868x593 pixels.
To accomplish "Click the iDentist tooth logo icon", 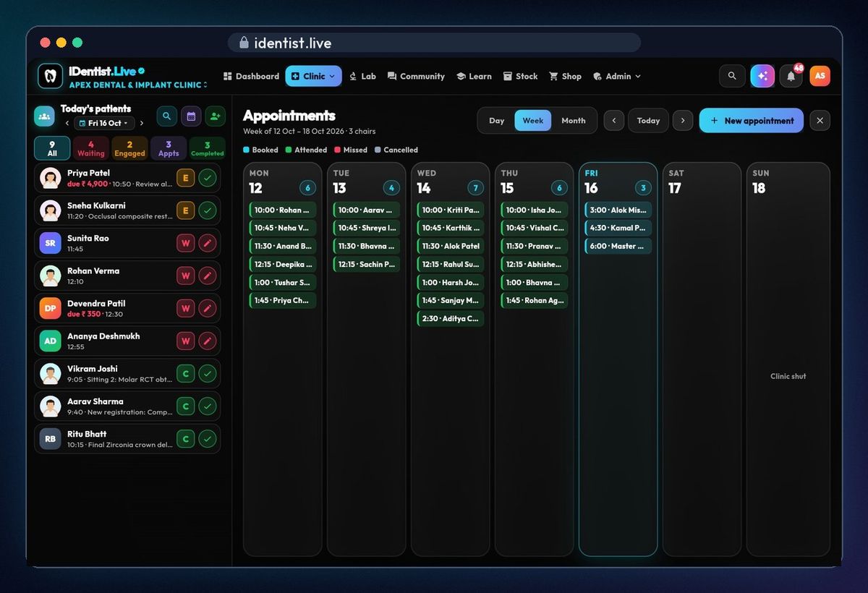I will (x=50, y=76).
